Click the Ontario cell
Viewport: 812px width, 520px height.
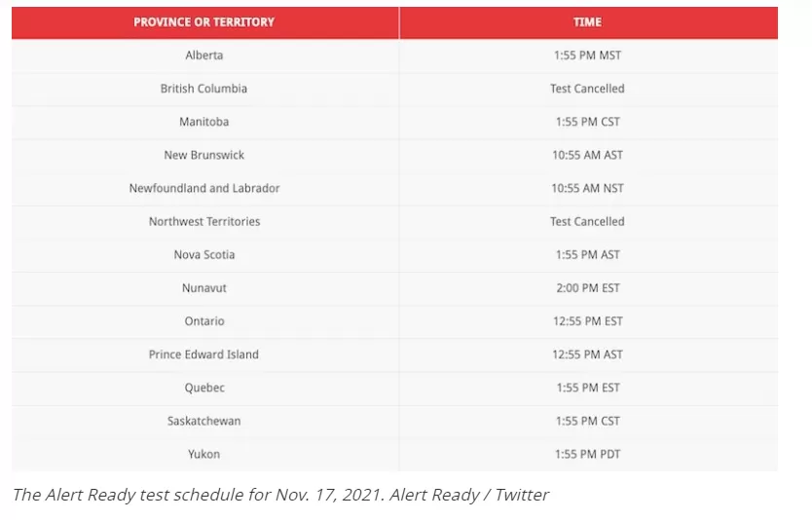point(204,321)
